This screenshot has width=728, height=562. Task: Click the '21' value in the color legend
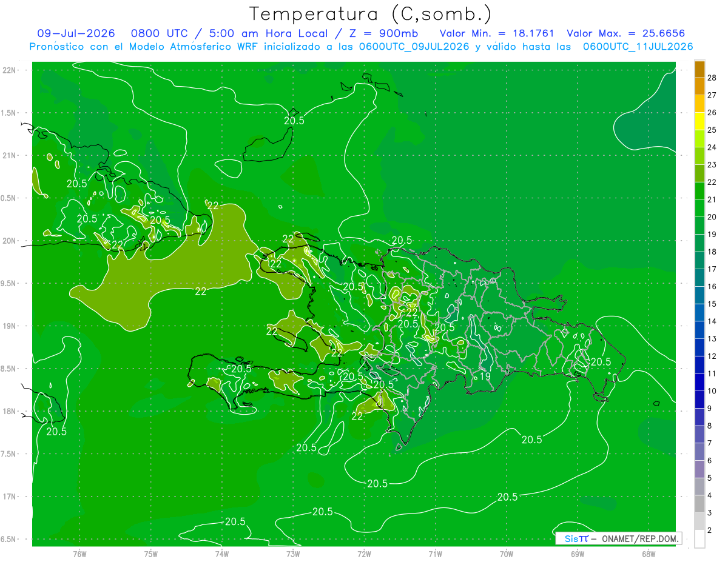(x=712, y=199)
